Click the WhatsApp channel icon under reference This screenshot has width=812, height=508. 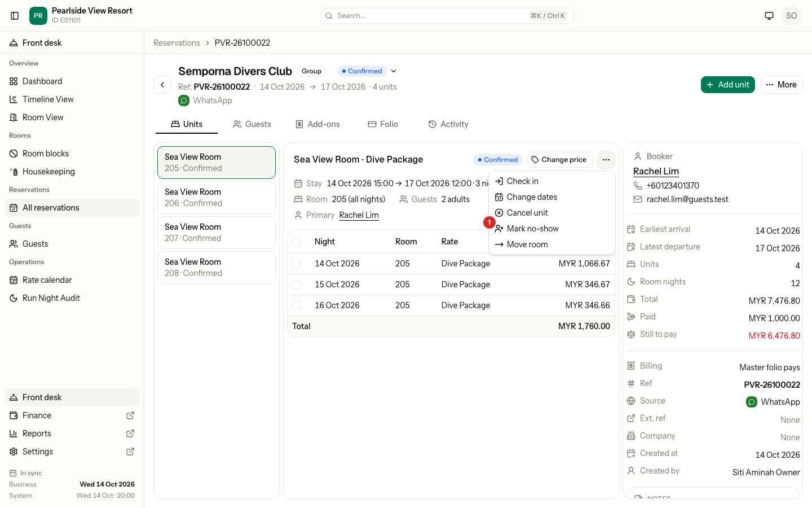[x=184, y=100]
